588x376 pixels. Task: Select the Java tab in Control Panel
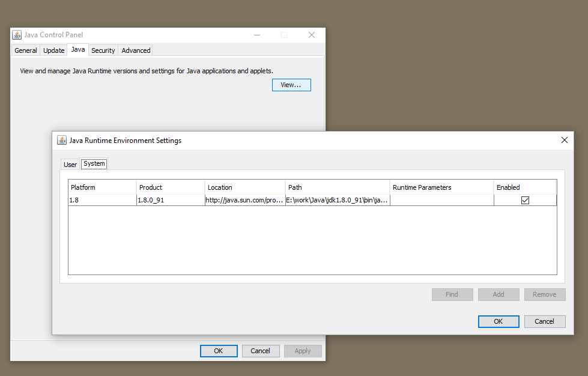(x=78, y=49)
